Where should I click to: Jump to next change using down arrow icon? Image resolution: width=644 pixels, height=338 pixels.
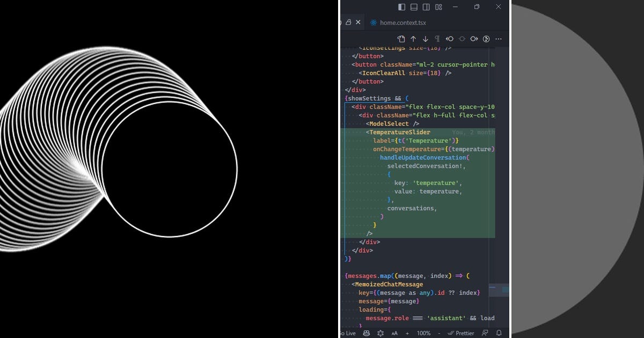[x=425, y=39]
